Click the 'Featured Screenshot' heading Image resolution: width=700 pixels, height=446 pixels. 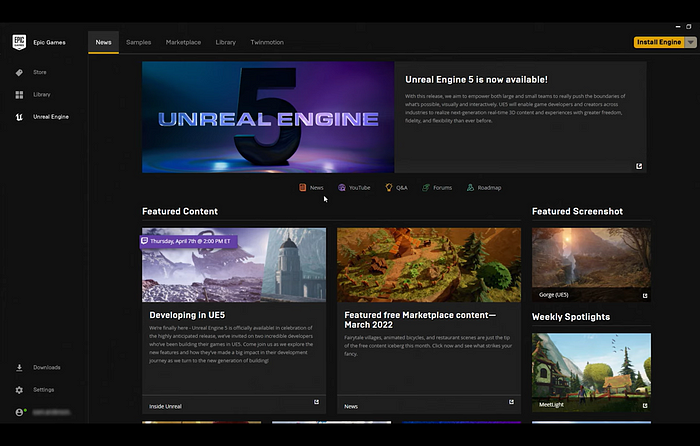(577, 212)
